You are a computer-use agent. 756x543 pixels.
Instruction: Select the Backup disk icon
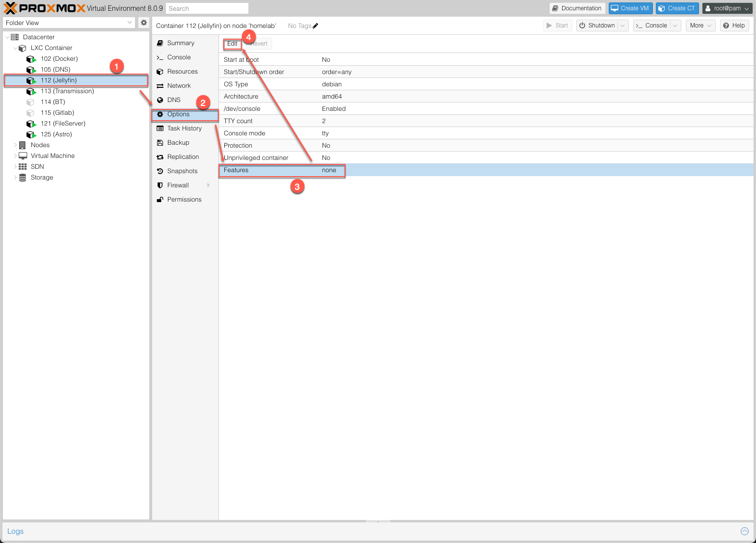click(161, 142)
